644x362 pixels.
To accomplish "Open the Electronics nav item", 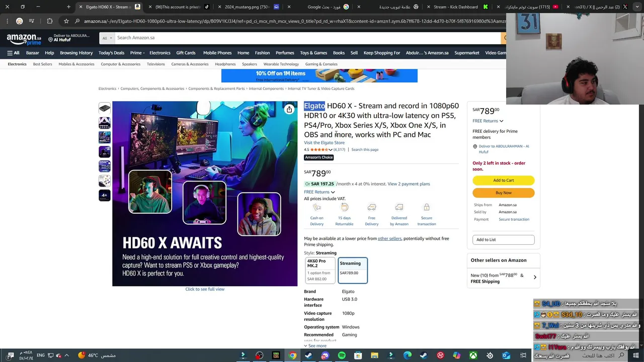I will [160, 53].
